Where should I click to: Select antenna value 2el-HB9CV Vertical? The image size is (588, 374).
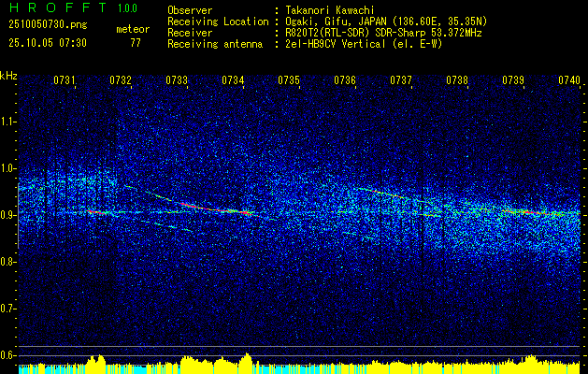pyautogui.click(x=336, y=44)
